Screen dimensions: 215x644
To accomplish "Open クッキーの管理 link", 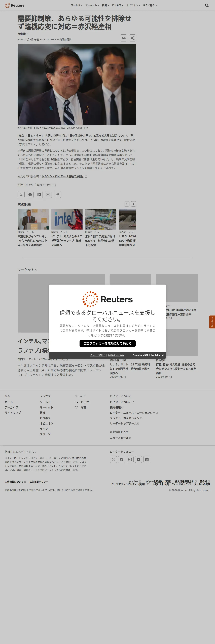I will pos(202,484).
